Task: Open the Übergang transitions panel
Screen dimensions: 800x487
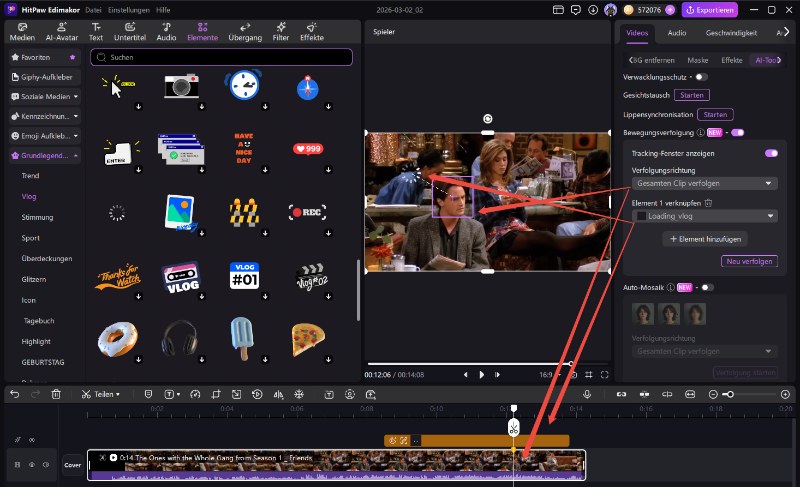Action: pos(245,32)
